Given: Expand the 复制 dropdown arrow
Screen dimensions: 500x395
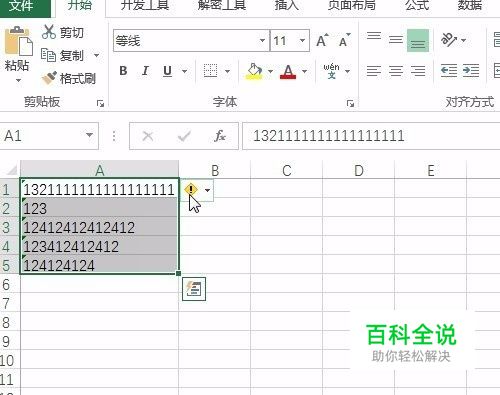Looking at the screenshot, I should coord(96,55).
